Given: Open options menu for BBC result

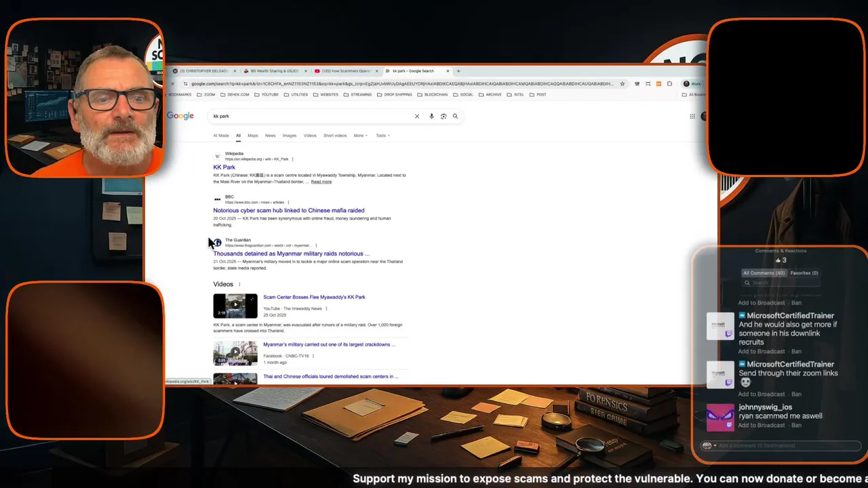Looking at the screenshot, I should pos(288,203).
